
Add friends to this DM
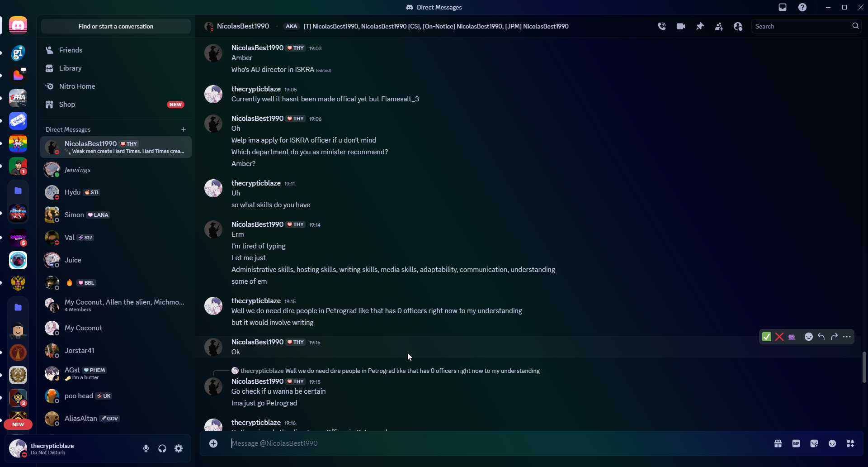pos(719,26)
